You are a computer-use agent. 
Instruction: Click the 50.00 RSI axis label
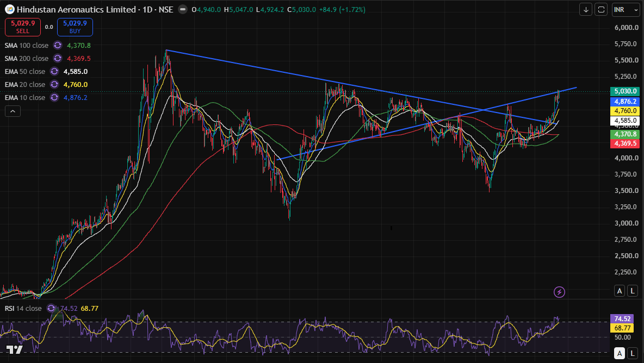[x=622, y=337]
